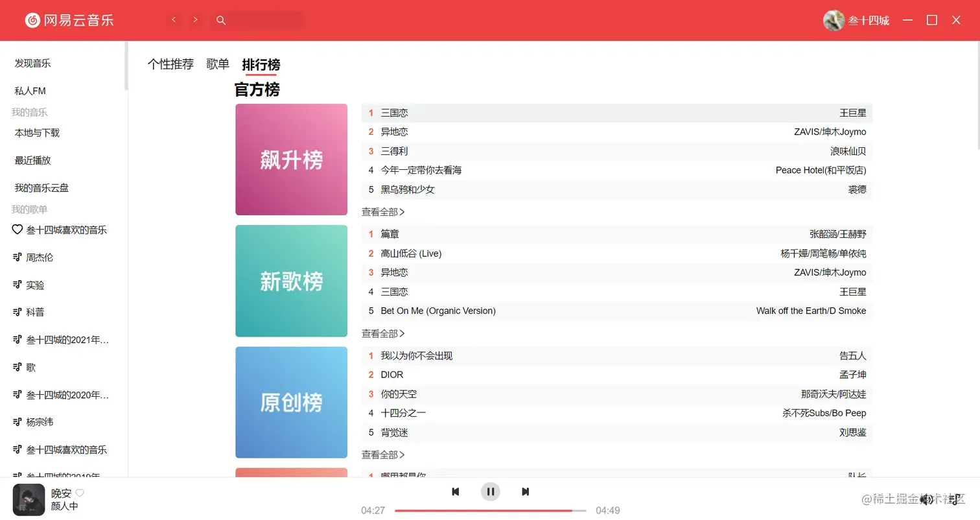Click the song progress bar
Viewport: 980px width, 520px height.
pos(491,510)
